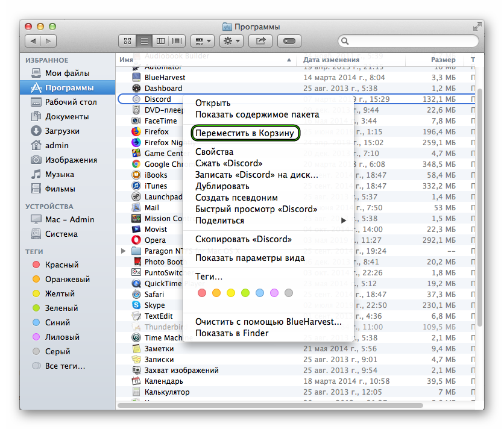Screen dimensions: 504x429
Task: Show Все теги… in sidebar
Action: tap(67, 366)
